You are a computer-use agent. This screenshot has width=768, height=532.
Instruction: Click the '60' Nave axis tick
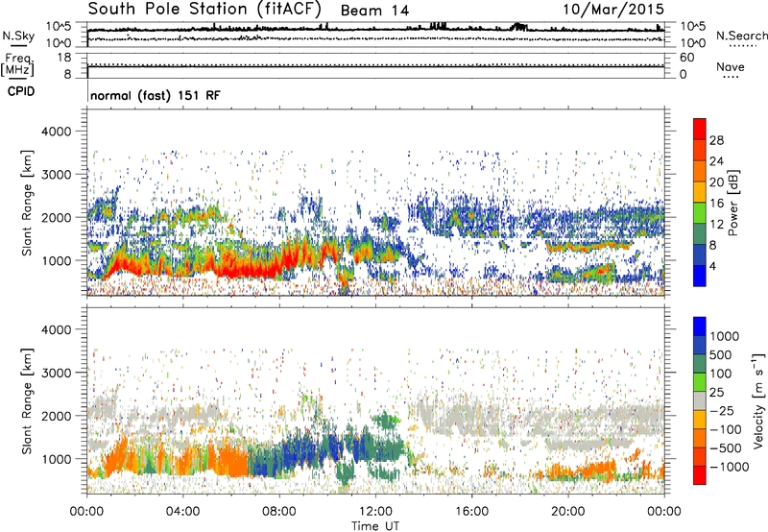pos(687,58)
